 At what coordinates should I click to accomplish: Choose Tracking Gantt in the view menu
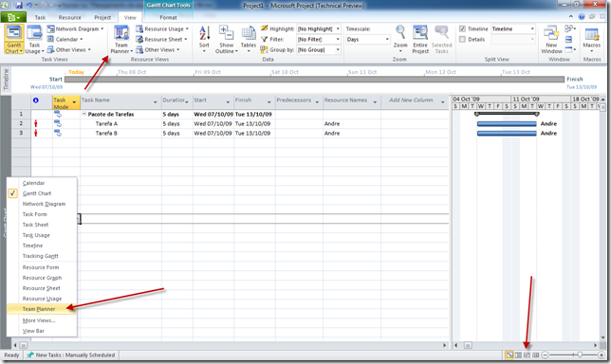[42, 256]
